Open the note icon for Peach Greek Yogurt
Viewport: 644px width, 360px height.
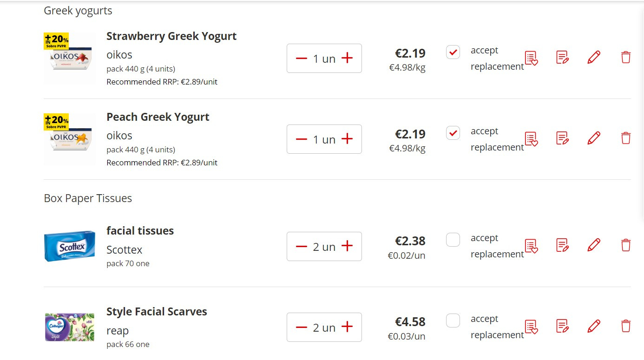562,138
